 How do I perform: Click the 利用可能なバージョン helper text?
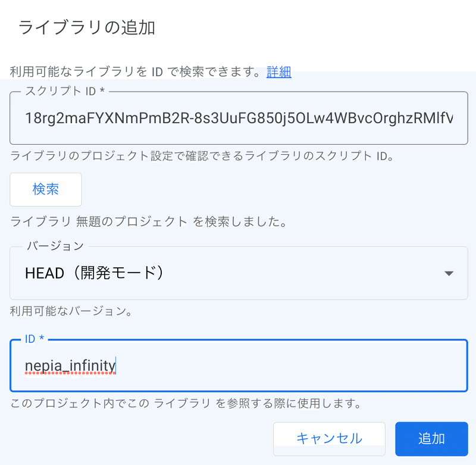pyautogui.click(x=71, y=311)
